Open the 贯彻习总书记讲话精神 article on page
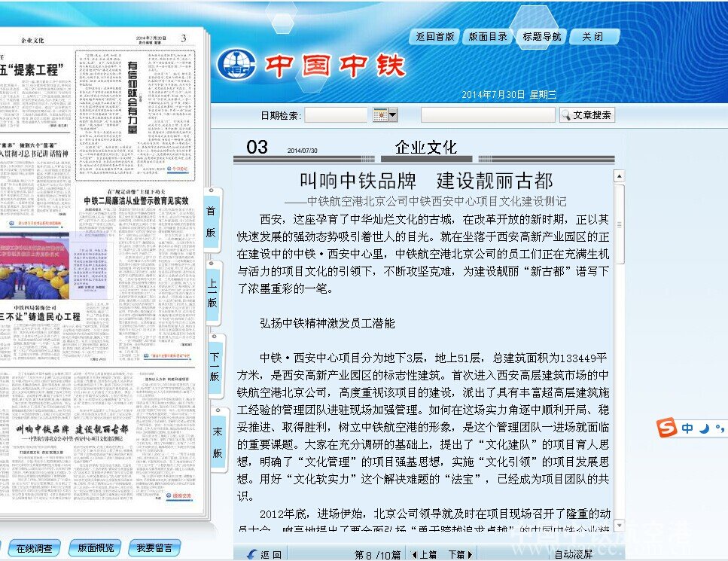Screen dimensions: 728x561 click(35, 154)
